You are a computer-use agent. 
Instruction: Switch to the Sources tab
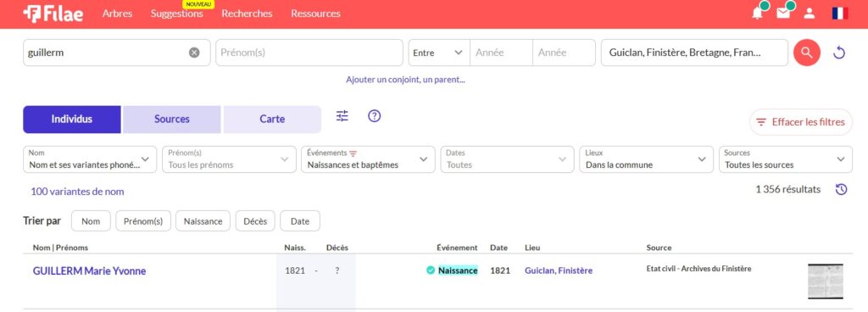pyautogui.click(x=171, y=120)
